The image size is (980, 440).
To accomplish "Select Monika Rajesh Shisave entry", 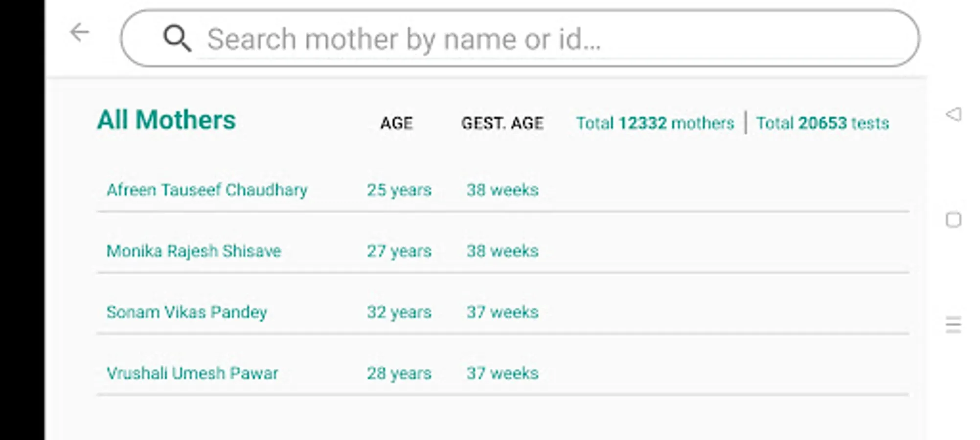I will coord(194,251).
